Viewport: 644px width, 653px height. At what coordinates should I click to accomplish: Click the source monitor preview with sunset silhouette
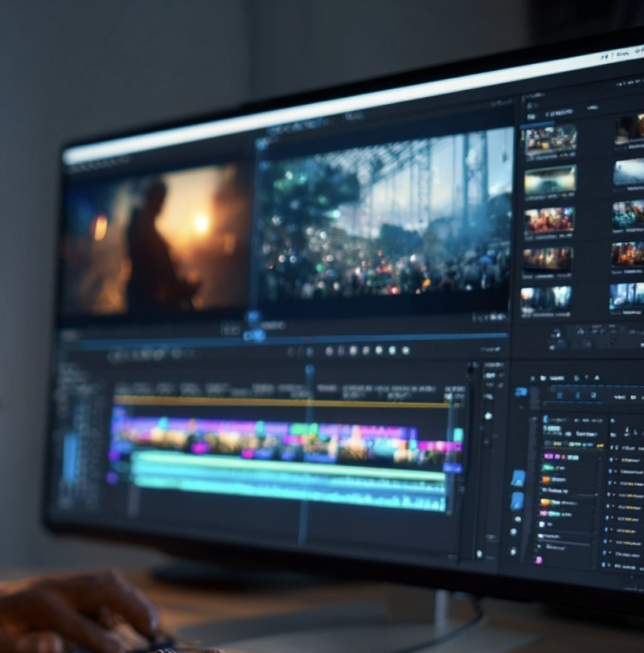(x=156, y=238)
